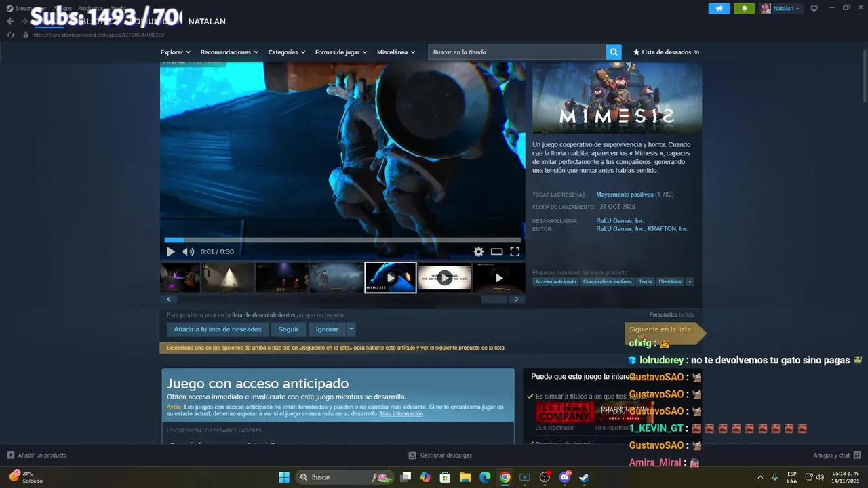Expand more tags with plus button
Screen dimensions: 868x488
tap(690, 282)
